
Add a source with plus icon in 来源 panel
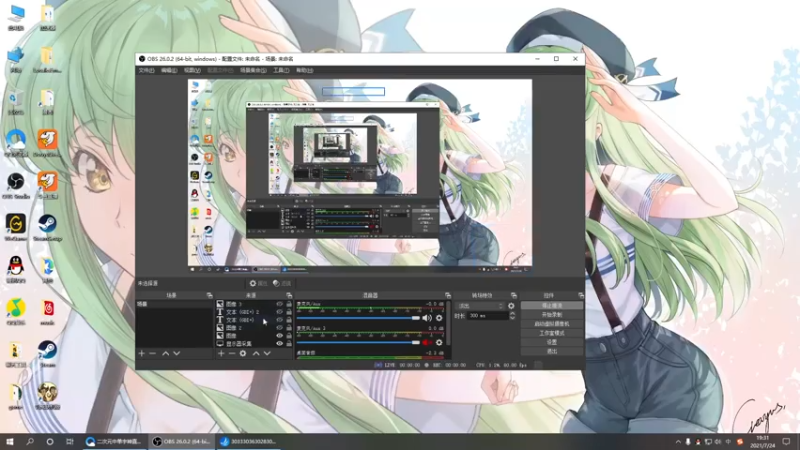pyautogui.click(x=221, y=353)
